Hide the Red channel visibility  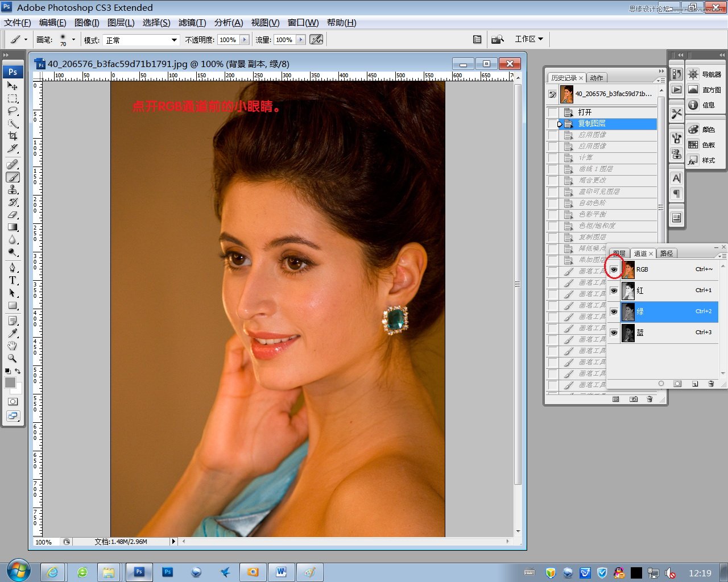point(614,290)
